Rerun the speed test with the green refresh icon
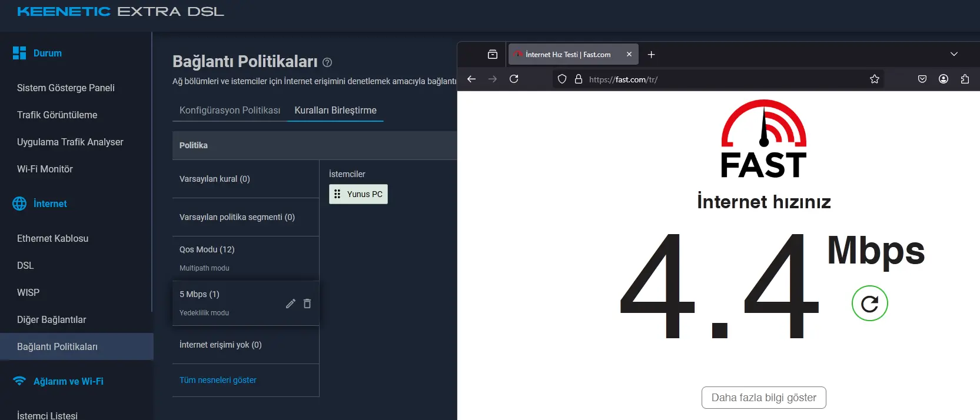This screenshot has height=420, width=980. click(869, 304)
